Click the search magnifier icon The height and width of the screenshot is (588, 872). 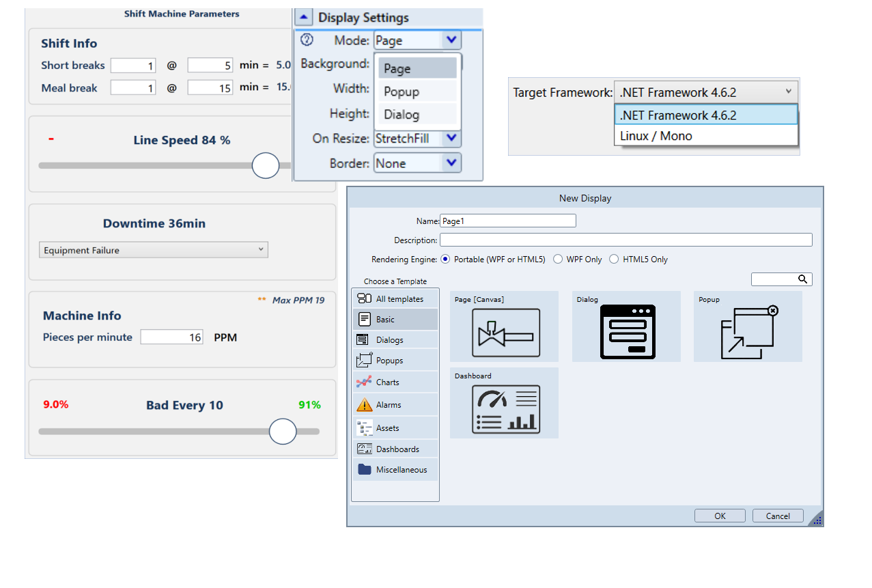click(x=803, y=279)
